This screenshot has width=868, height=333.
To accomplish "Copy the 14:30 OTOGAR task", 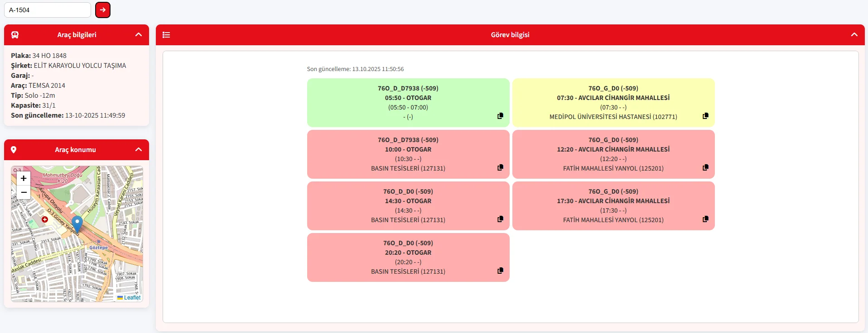I will (x=500, y=219).
